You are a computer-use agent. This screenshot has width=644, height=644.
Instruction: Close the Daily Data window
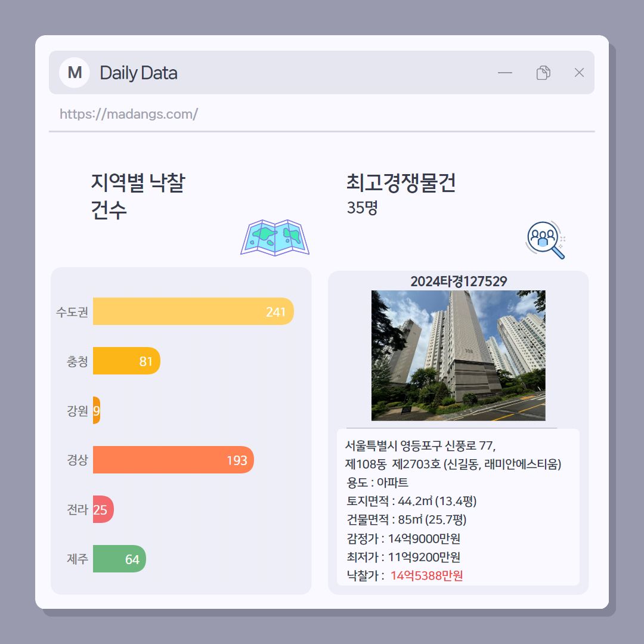coord(579,73)
